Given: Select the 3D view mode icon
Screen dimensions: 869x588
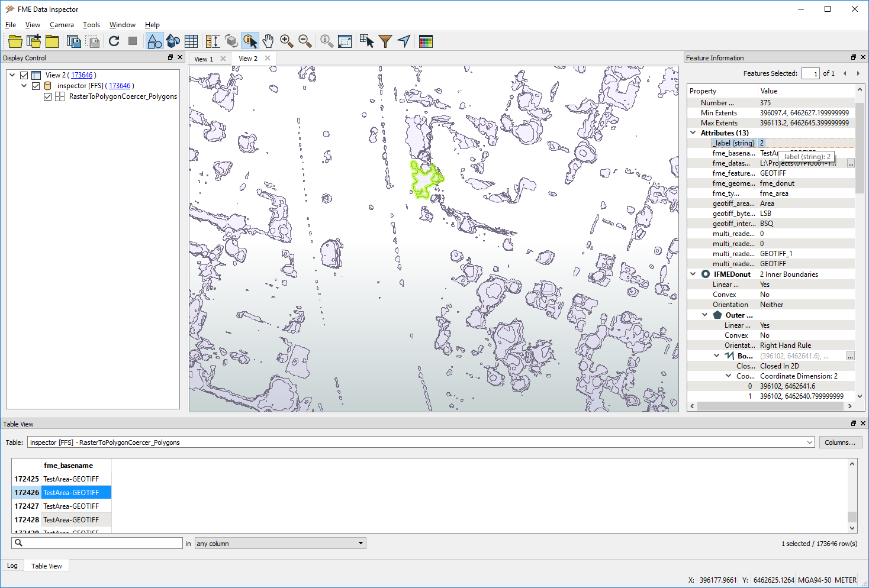Looking at the screenshot, I should (x=173, y=41).
